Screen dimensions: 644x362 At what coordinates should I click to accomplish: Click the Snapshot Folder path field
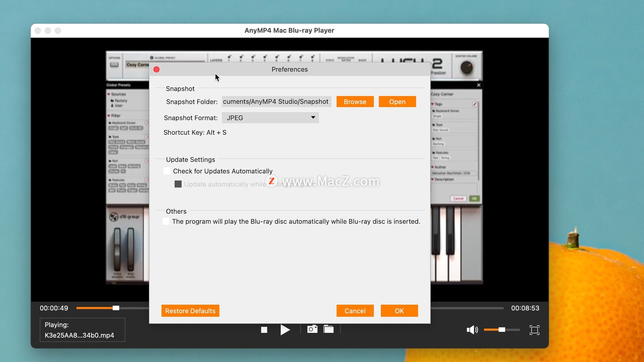tap(276, 102)
